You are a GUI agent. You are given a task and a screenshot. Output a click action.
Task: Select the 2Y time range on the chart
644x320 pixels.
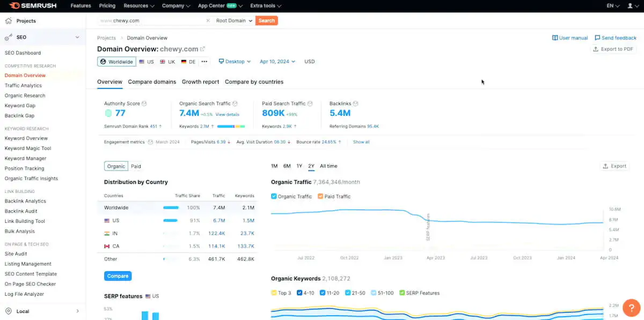click(x=311, y=166)
